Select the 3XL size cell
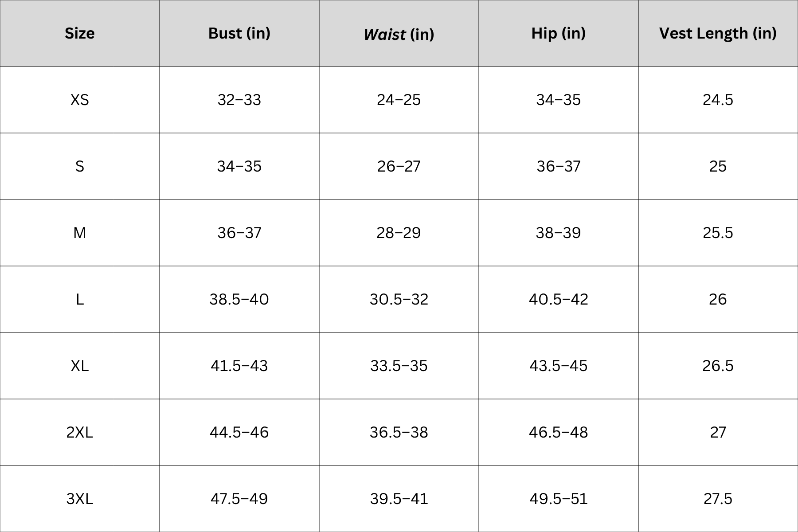The width and height of the screenshot is (798, 532). tap(80, 499)
